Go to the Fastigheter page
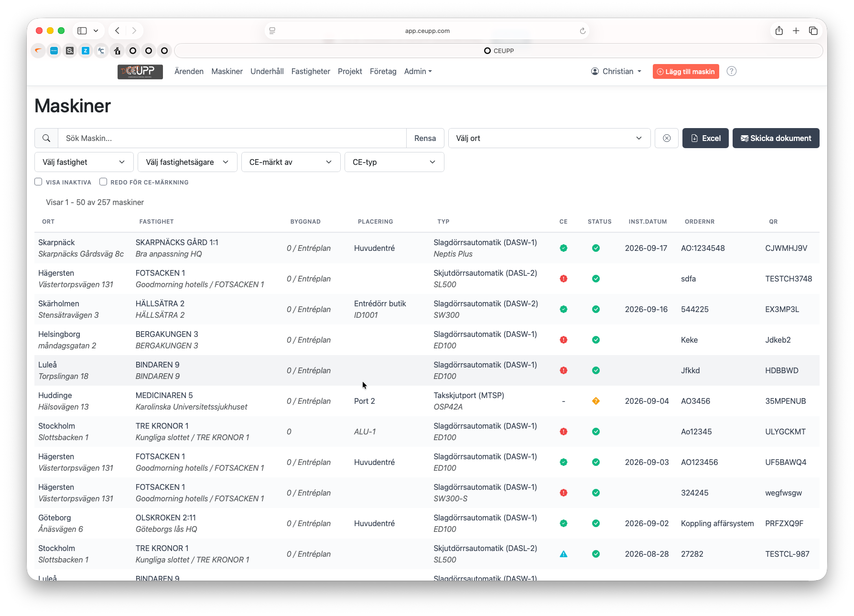 coord(311,71)
